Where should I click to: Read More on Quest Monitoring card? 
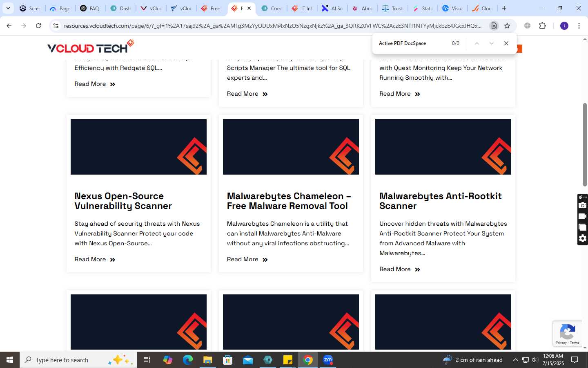pyautogui.click(x=400, y=94)
